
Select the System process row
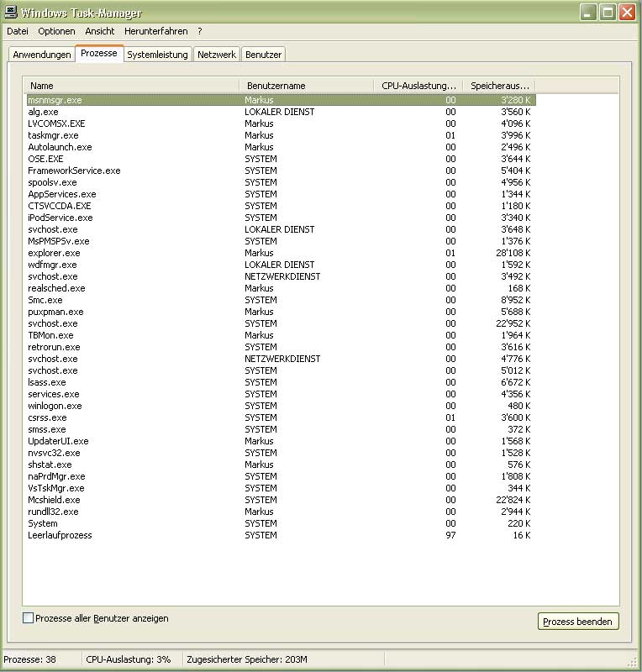[x=281, y=523]
